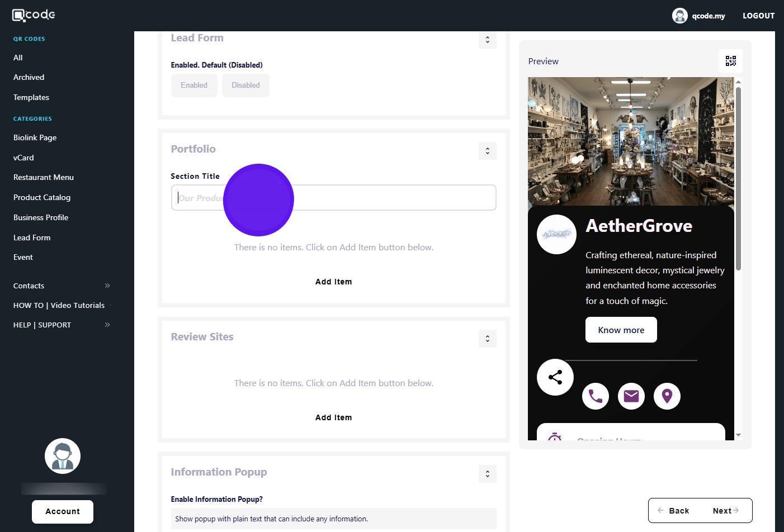Collapse the Information Popup section

[487, 474]
